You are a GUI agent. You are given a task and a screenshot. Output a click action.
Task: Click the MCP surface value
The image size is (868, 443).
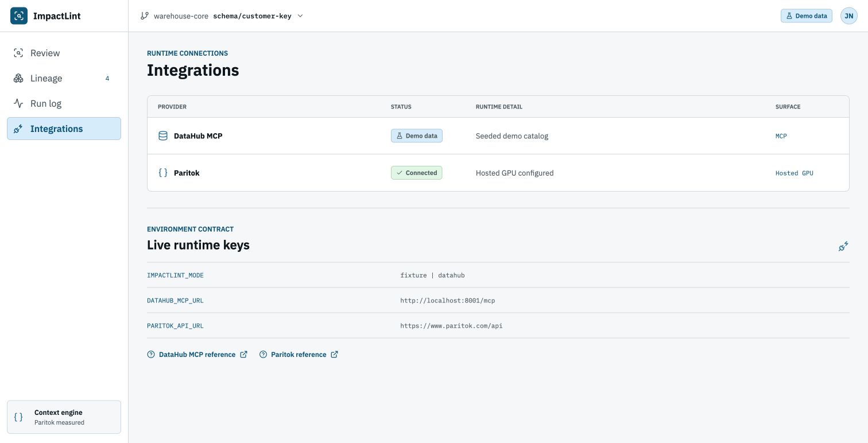[x=781, y=136]
